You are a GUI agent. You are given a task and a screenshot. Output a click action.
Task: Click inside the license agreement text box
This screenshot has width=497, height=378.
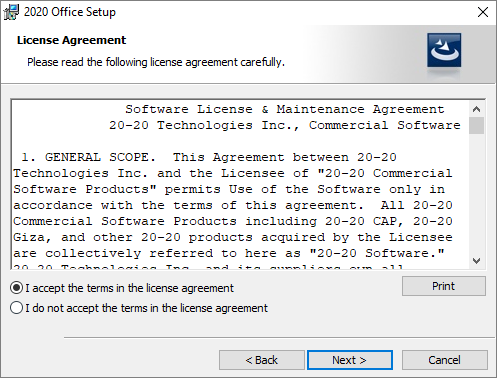click(240, 184)
